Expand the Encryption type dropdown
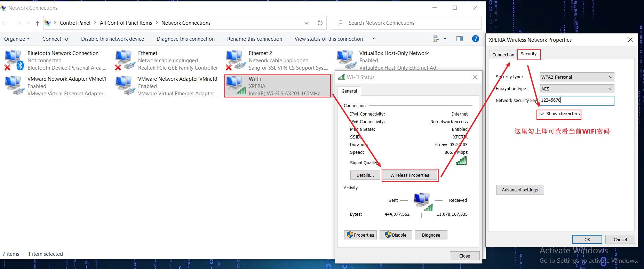The height and width of the screenshot is (269, 644). click(577, 89)
